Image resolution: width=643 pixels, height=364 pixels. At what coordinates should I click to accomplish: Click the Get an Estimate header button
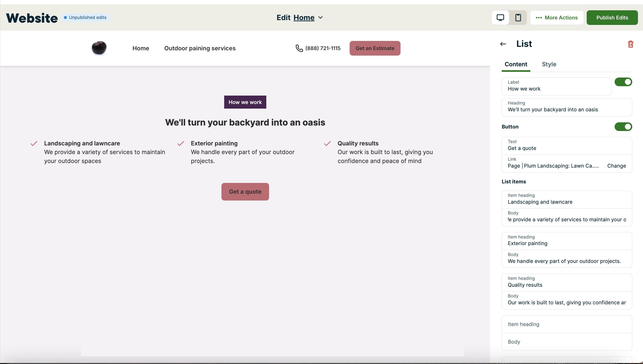coord(375,48)
